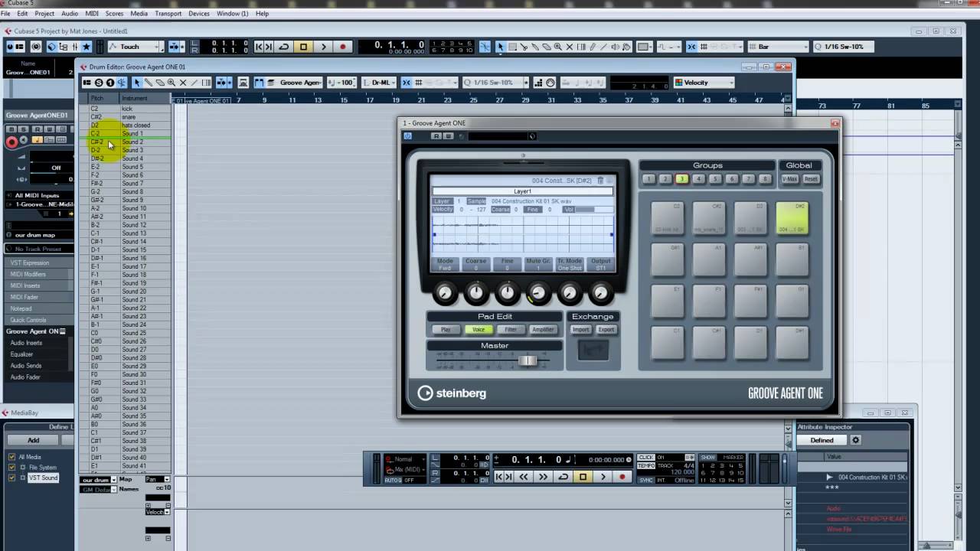This screenshot has height=551, width=980.
Task: Click the gear icon in Attribute Inspector
Action: [x=856, y=440]
